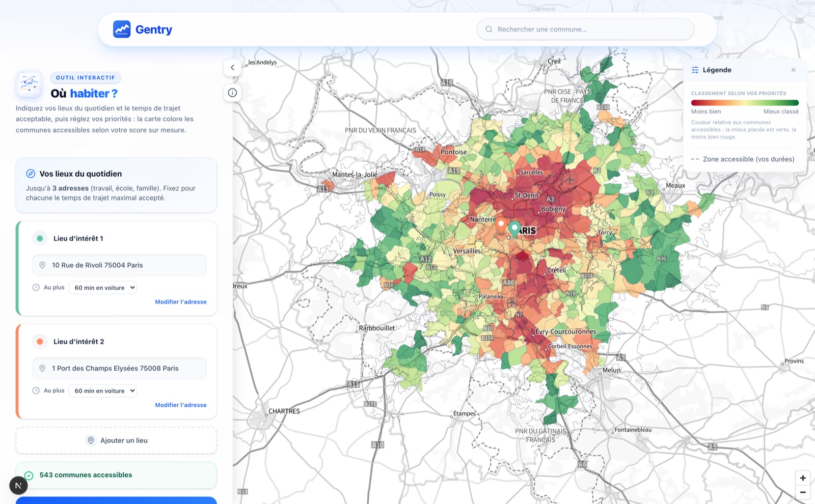The width and height of the screenshot is (815, 504).
Task: Click the OUTIL INTERACTIF badge
Action: (86, 77)
